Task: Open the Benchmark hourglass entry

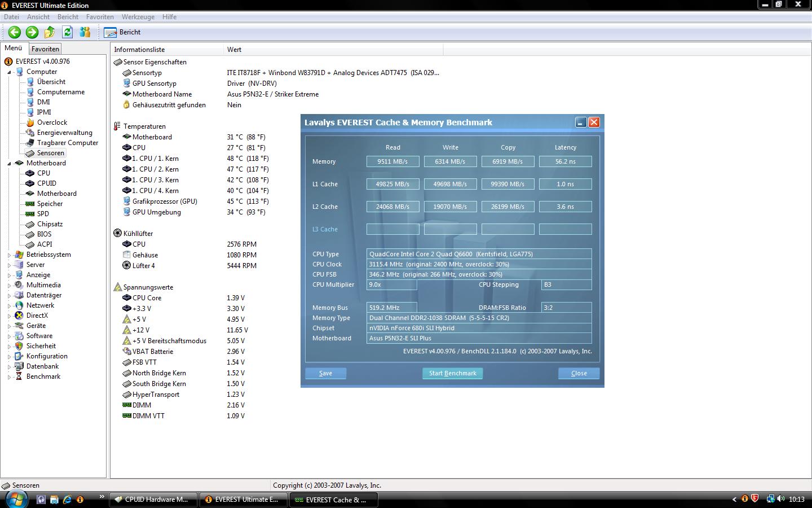Action: (19, 376)
